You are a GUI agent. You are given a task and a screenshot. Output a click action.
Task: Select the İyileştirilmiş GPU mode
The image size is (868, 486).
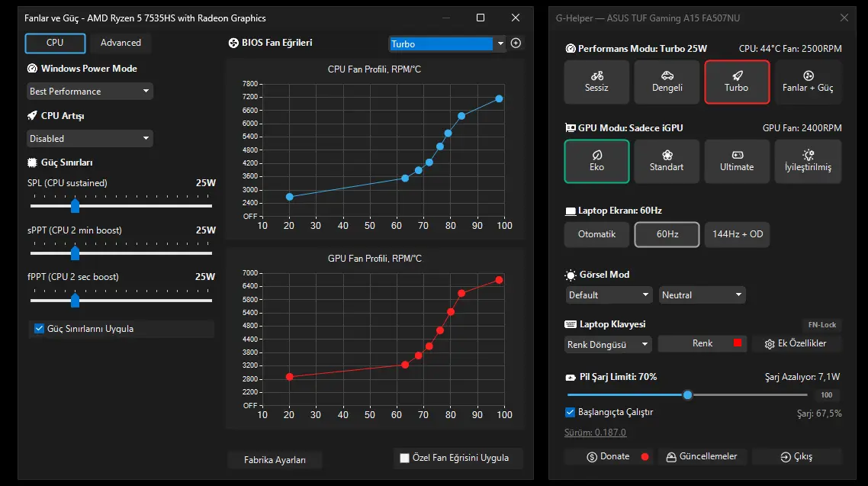pos(808,161)
